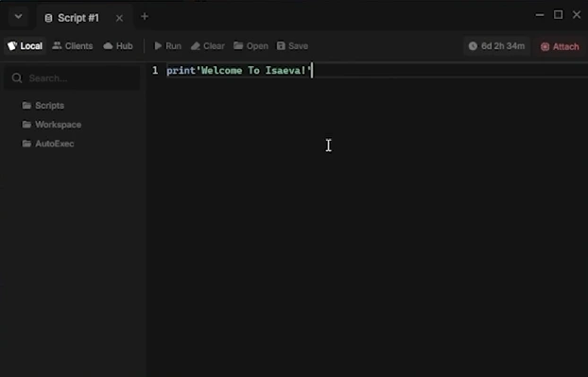
Task: Click the Clear eraser icon
Action: tap(196, 45)
